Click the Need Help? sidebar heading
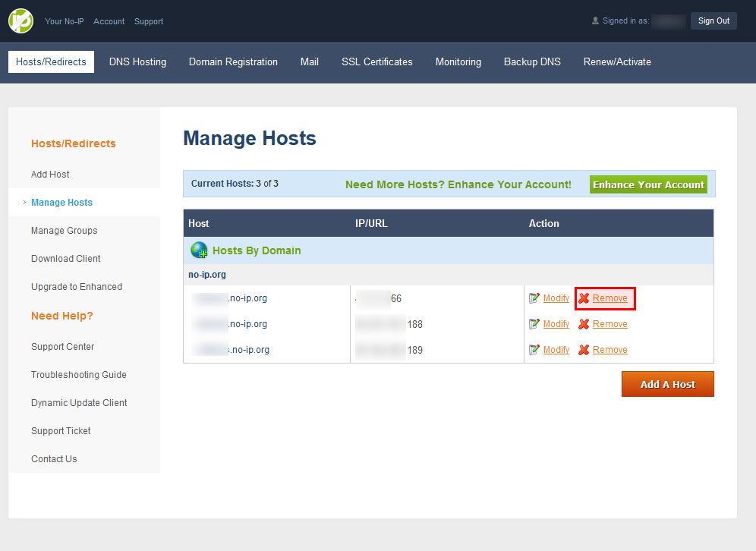The height and width of the screenshot is (551, 756). [x=61, y=316]
